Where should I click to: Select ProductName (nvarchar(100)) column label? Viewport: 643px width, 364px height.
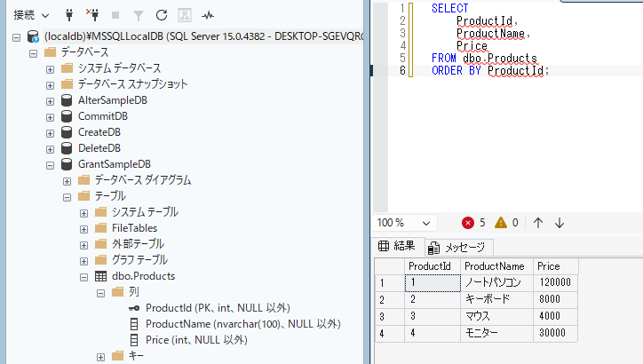pos(242,324)
